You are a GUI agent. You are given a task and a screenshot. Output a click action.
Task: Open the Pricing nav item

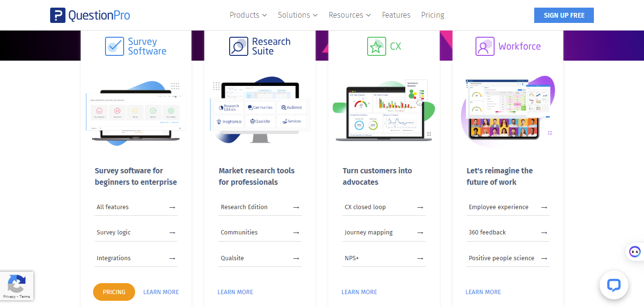(433, 15)
